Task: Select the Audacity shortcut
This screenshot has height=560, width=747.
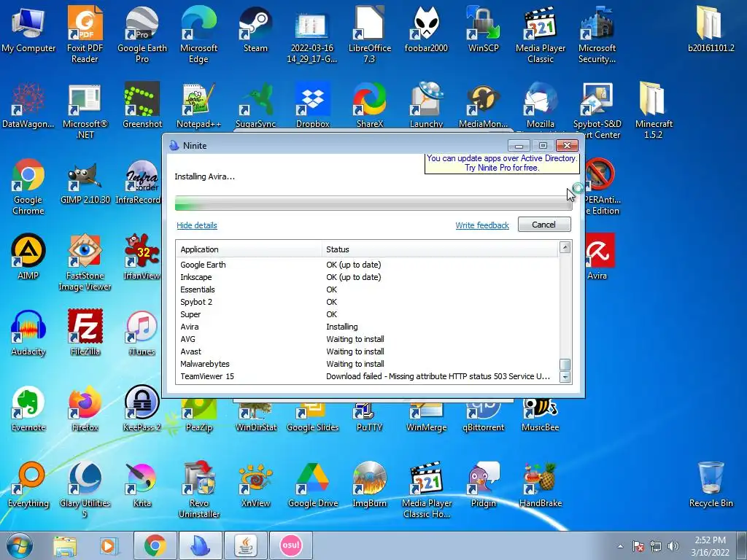Action: pos(28,332)
